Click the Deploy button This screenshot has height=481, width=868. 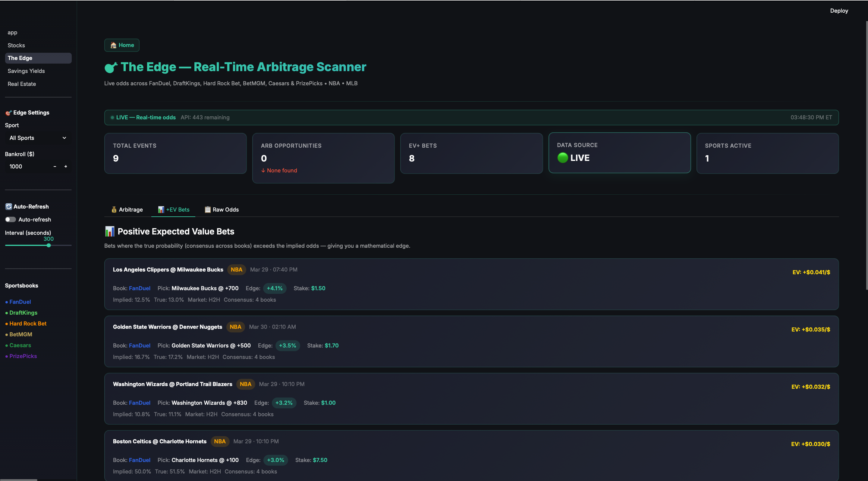pos(839,11)
